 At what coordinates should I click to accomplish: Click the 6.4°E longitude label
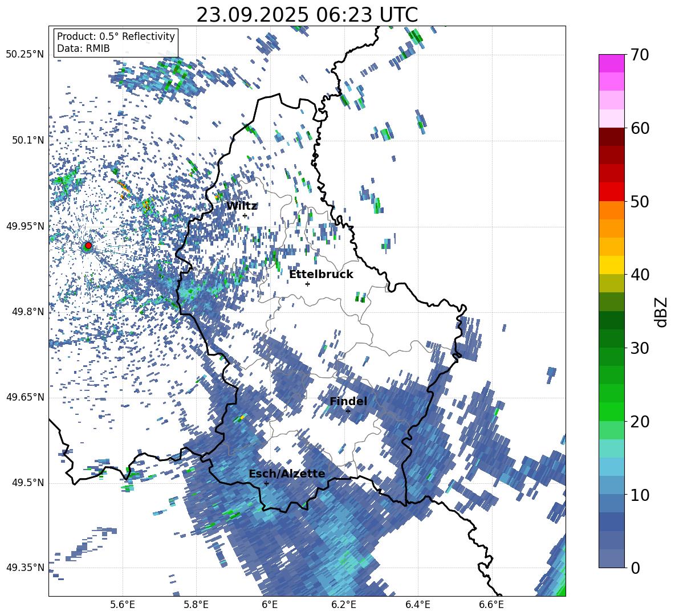(x=417, y=605)
